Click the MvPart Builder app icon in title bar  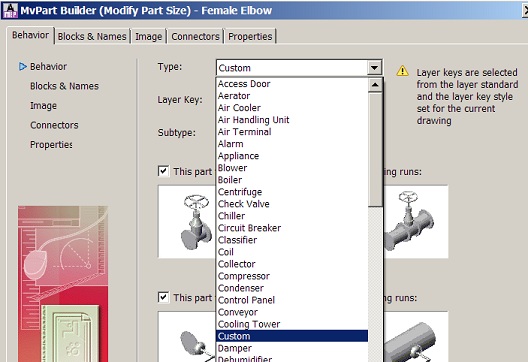[x=10, y=10]
